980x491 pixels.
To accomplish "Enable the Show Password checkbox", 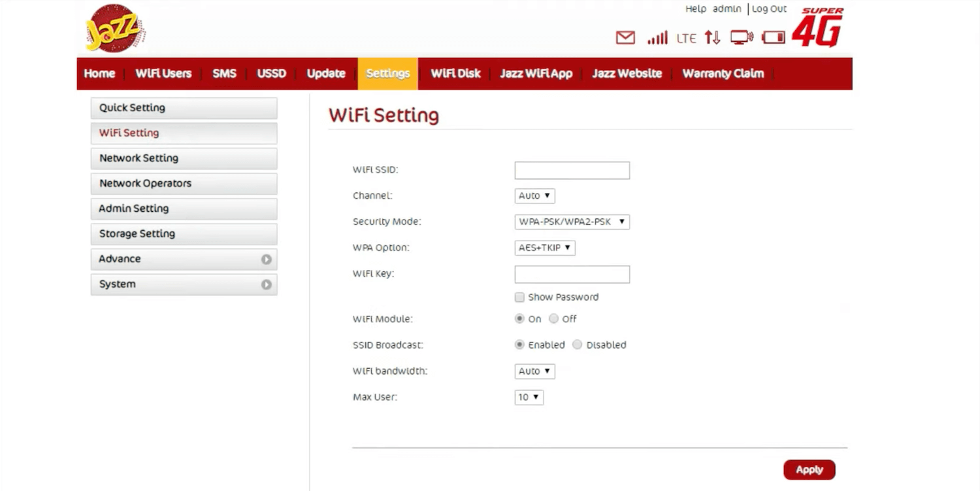I will coord(519,297).
